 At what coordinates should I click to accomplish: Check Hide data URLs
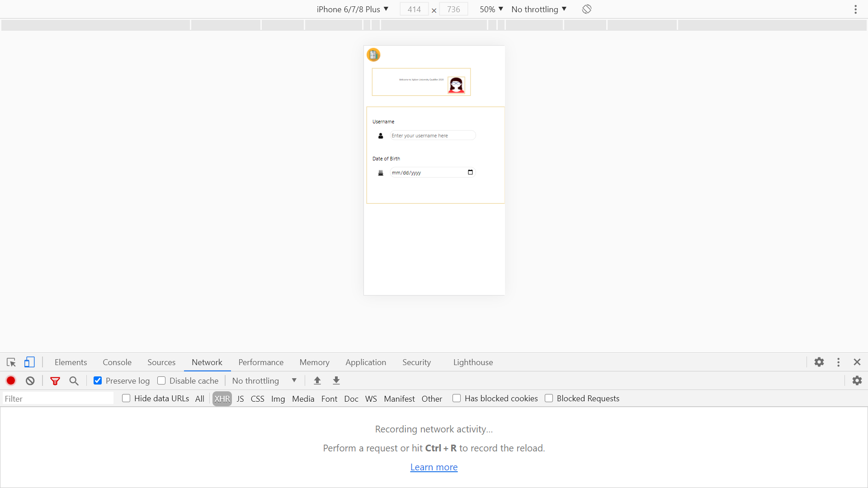click(126, 398)
